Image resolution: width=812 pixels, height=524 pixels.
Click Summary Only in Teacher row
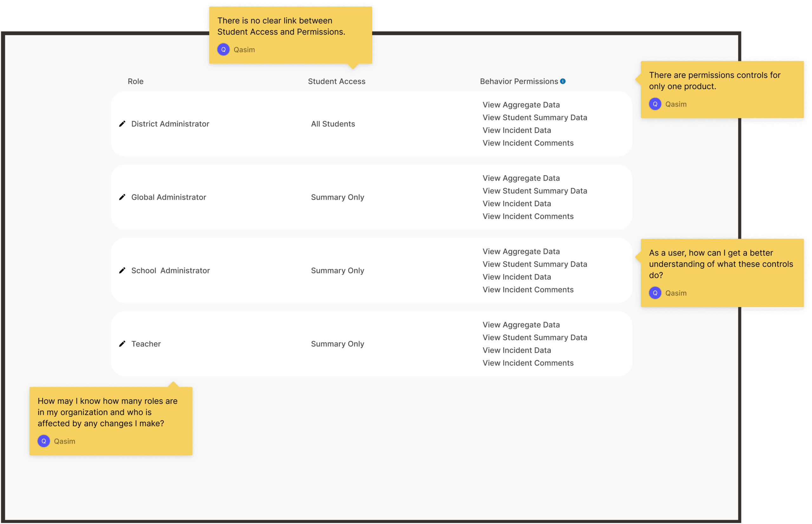337,344
